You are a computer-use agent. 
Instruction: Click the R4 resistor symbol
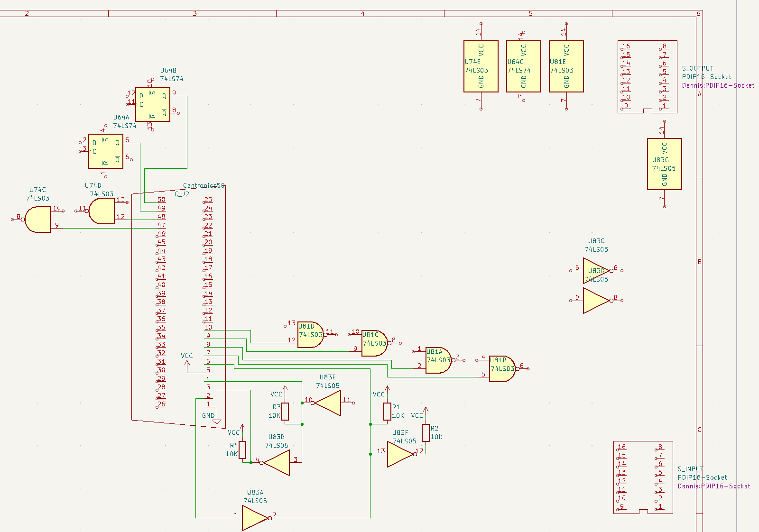click(x=242, y=450)
